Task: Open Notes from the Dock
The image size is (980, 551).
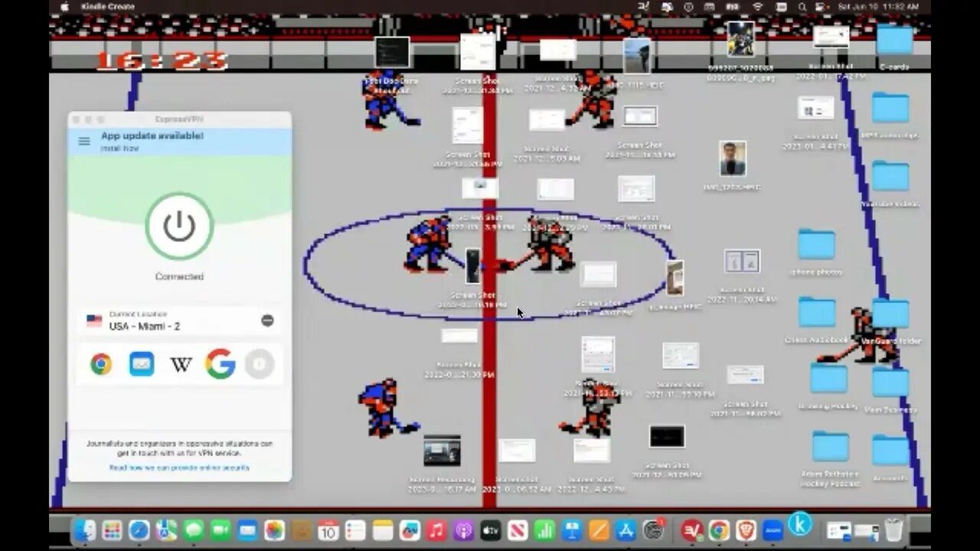Action: 383,530
